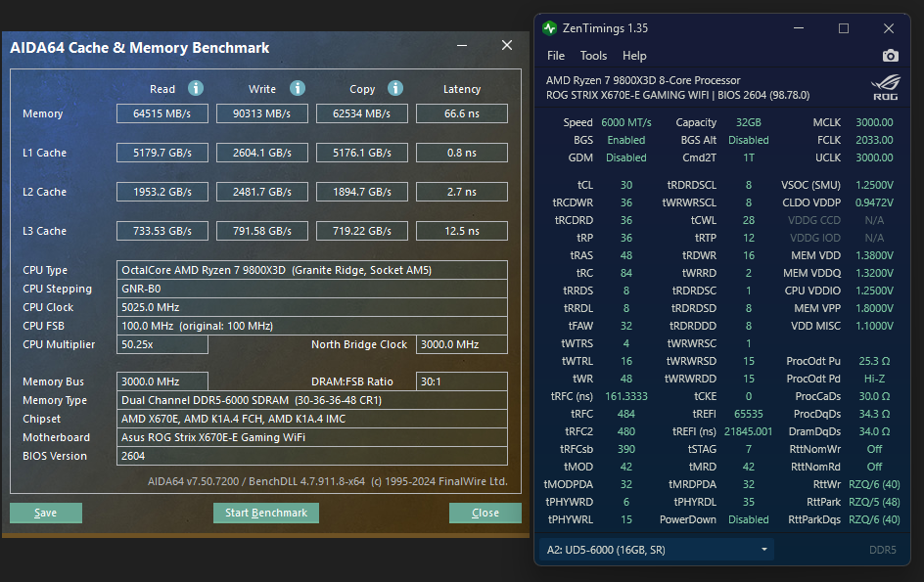924x582 pixels.
Task: Select the Memory Read value 64515 MB/s
Action: [162, 113]
